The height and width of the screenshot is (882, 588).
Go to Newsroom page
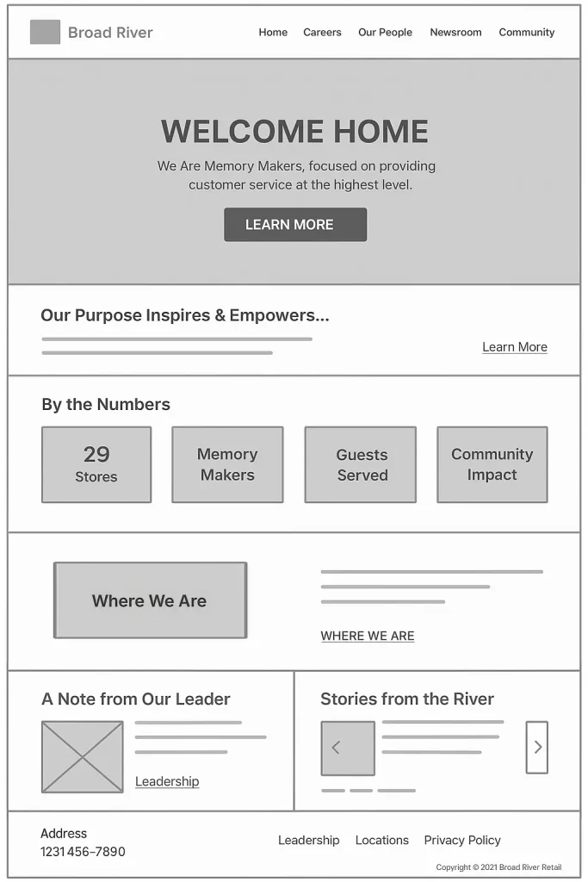click(456, 32)
